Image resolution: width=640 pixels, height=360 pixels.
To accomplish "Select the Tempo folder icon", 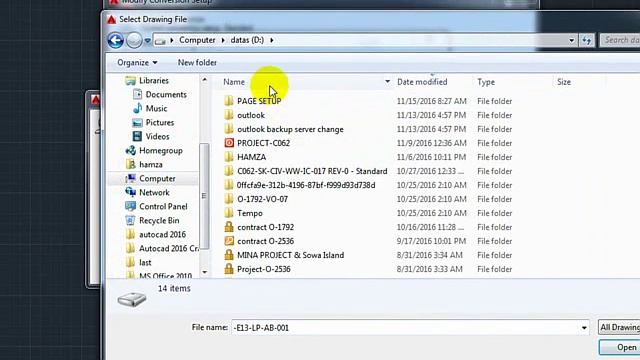I will pyautogui.click(x=229, y=213).
